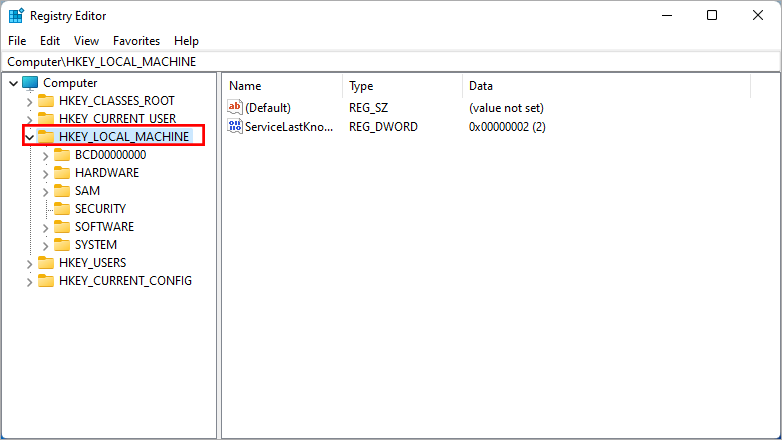Select the BCD00000000 tree label
The width and height of the screenshot is (782, 440).
[110, 155]
